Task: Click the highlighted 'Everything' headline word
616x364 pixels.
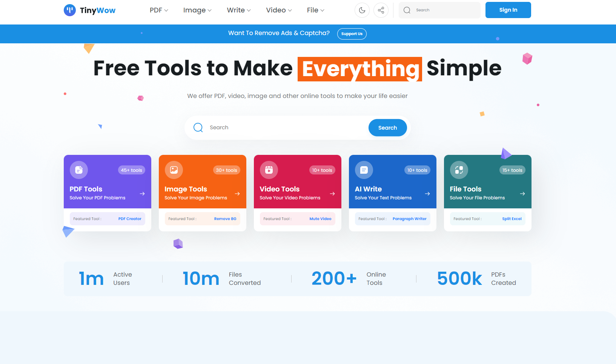Action: (x=360, y=69)
